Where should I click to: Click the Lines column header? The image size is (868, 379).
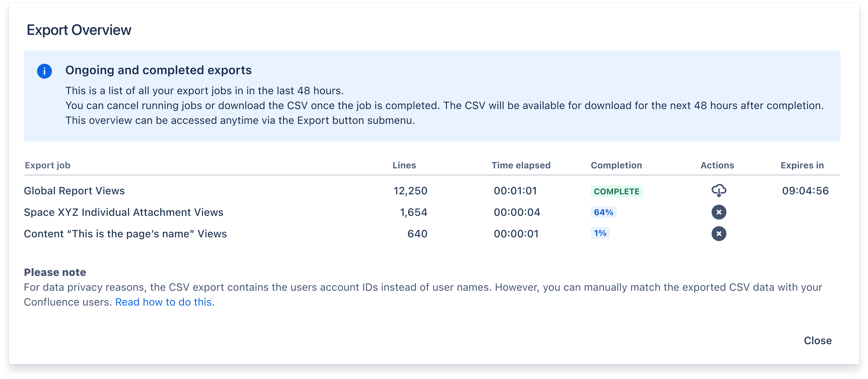tap(404, 165)
